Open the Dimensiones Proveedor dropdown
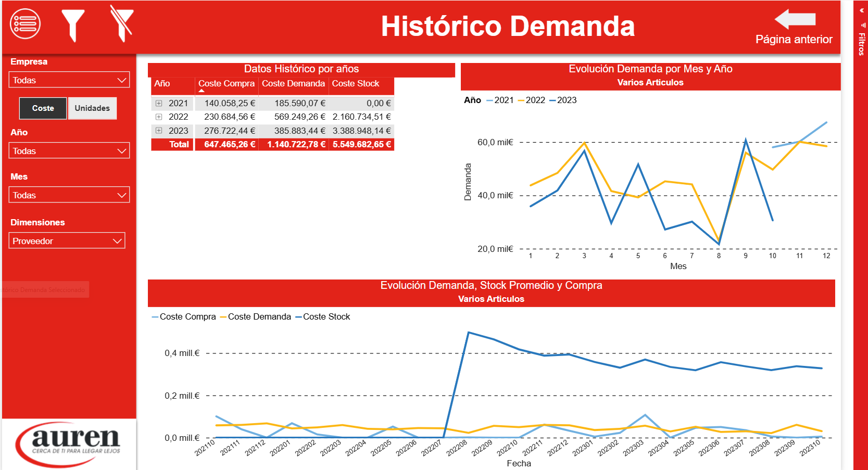Viewport: 868px width, 470px height. (67, 241)
